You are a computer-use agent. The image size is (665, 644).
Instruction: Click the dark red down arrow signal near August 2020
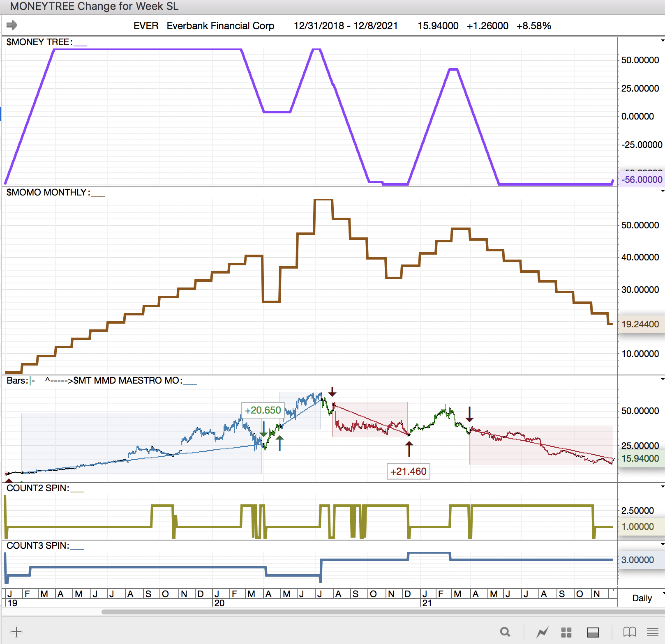(x=332, y=391)
